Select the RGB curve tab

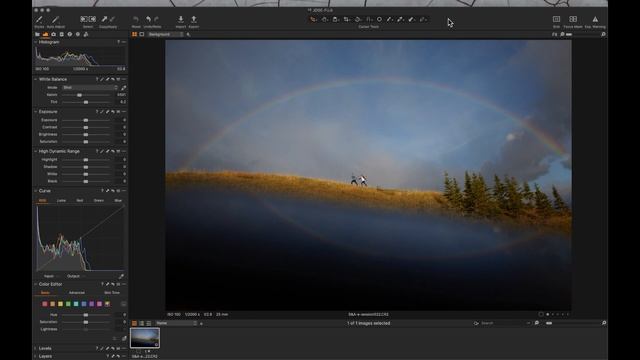pyautogui.click(x=42, y=200)
